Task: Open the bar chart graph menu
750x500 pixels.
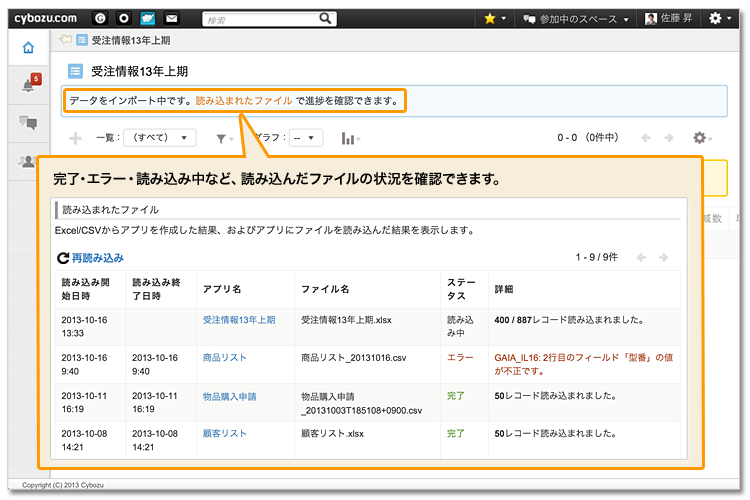Action: pos(350,138)
